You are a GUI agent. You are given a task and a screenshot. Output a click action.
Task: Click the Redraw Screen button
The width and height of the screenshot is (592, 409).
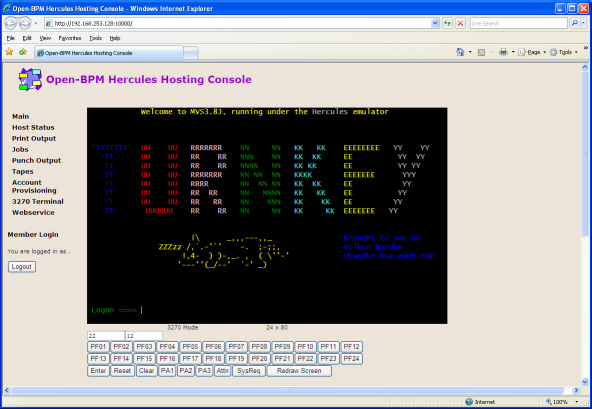tap(299, 371)
